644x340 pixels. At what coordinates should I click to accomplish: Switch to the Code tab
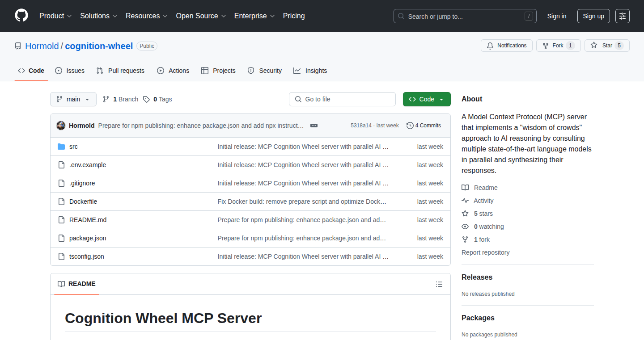31,71
